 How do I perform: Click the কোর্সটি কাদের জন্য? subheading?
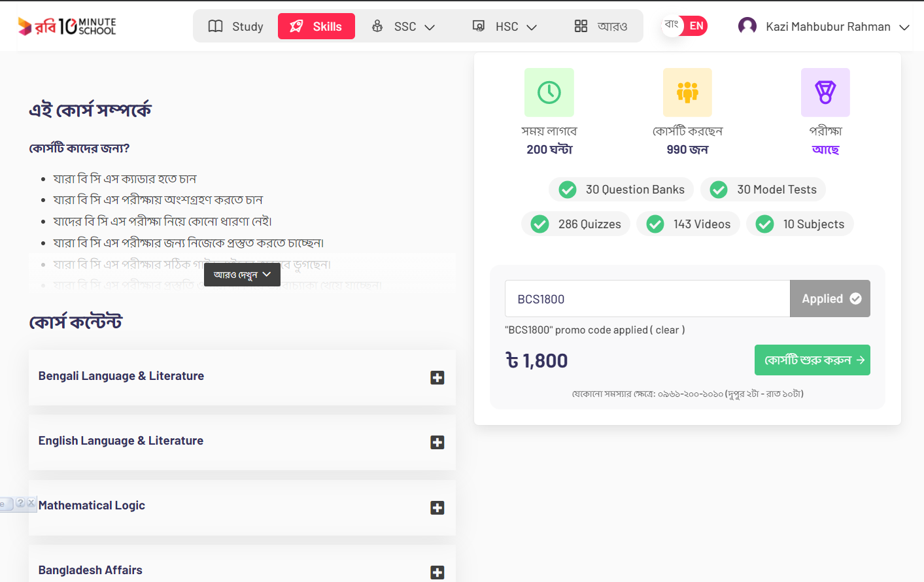[x=79, y=148]
